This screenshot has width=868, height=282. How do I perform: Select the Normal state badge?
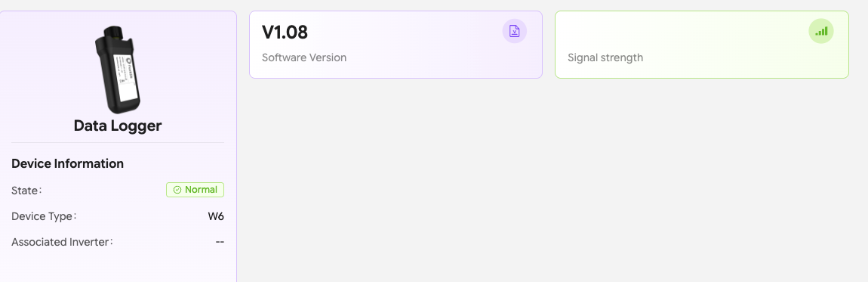pos(195,190)
